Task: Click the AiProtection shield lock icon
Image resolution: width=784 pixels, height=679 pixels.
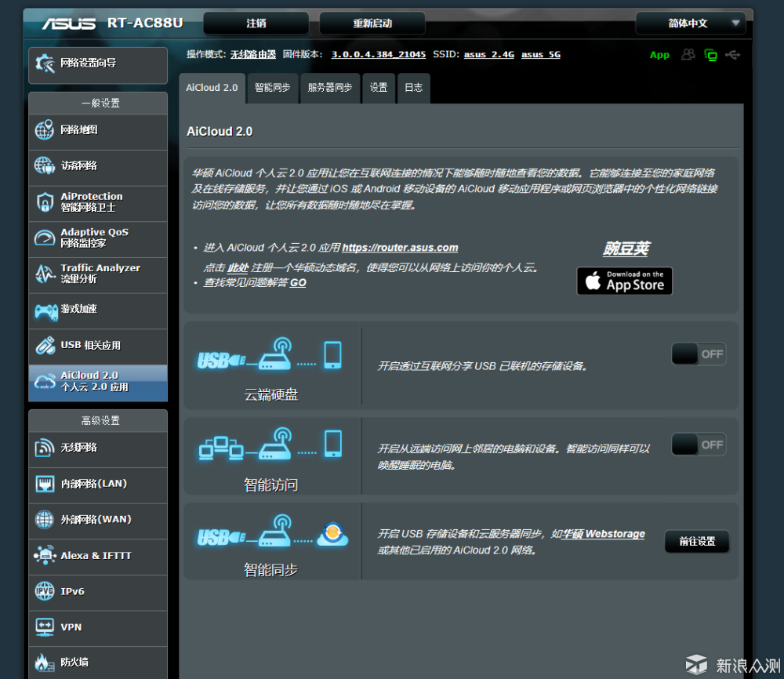Action: pyautogui.click(x=45, y=202)
